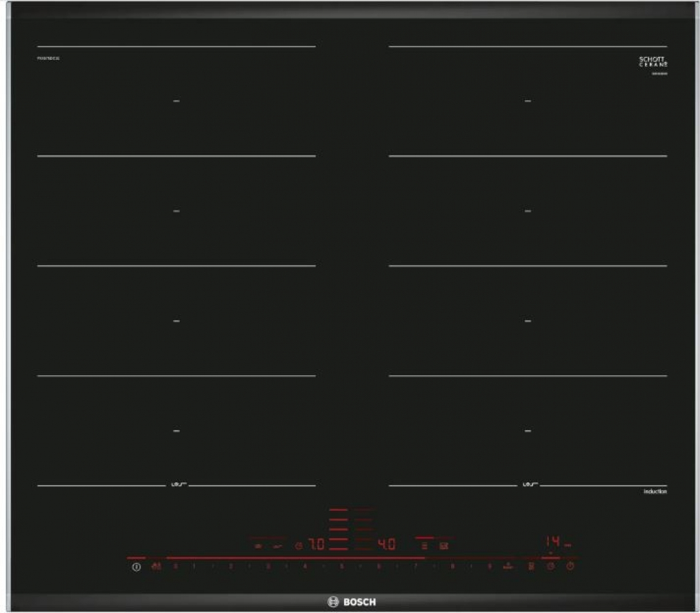The height and width of the screenshot is (613, 700).
Task: Tap the timer display showing 14
Action: point(552,542)
